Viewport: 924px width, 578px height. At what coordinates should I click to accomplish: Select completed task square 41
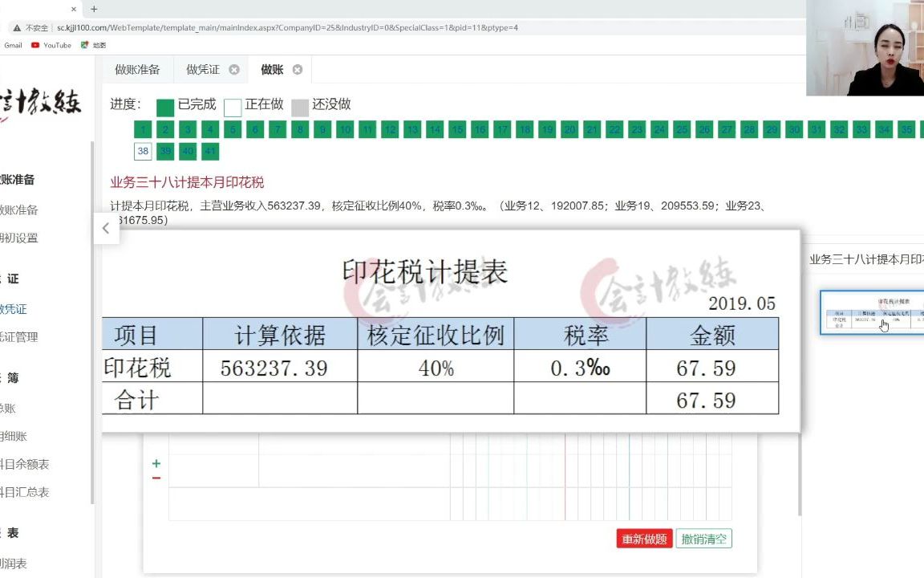[209, 151]
